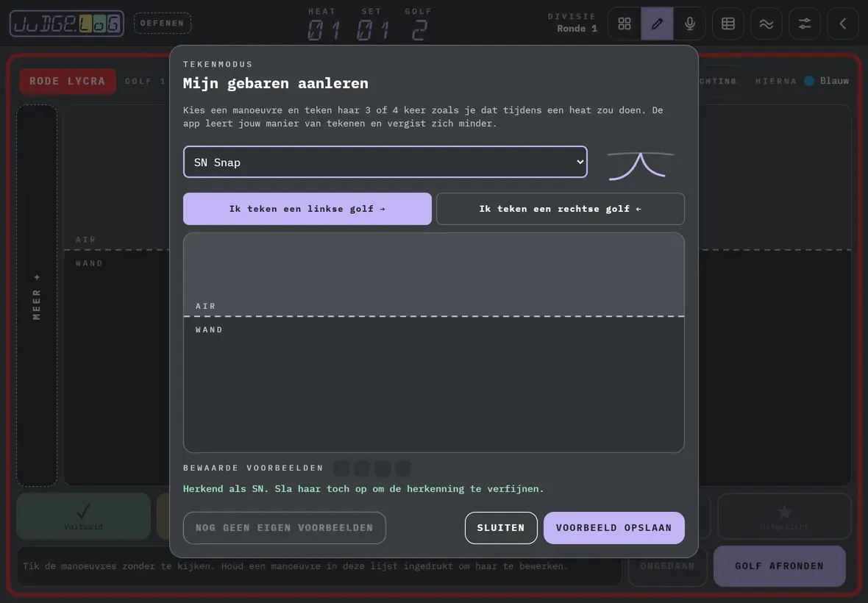Expand the MEER side panel
The width and height of the screenshot is (868, 603).
tap(37, 296)
